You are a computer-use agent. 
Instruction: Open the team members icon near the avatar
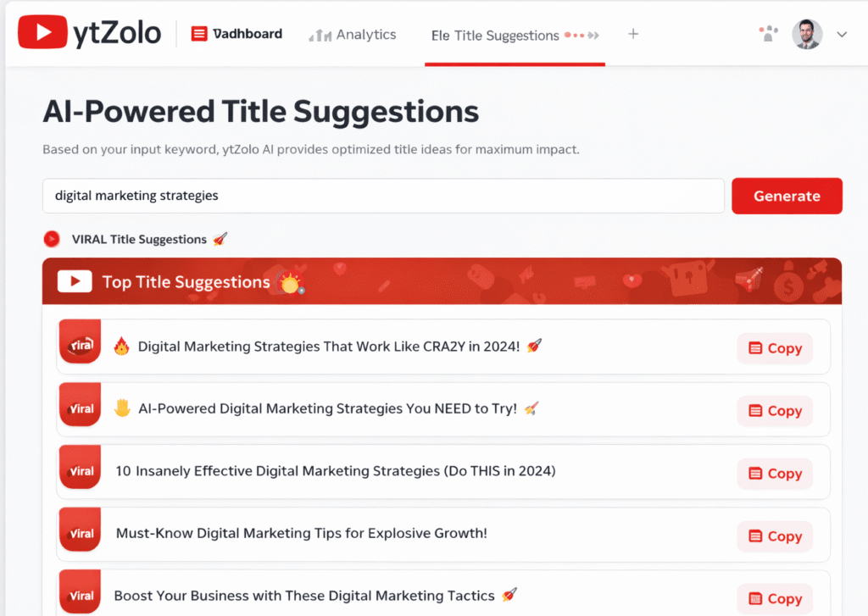click(768, 32)
